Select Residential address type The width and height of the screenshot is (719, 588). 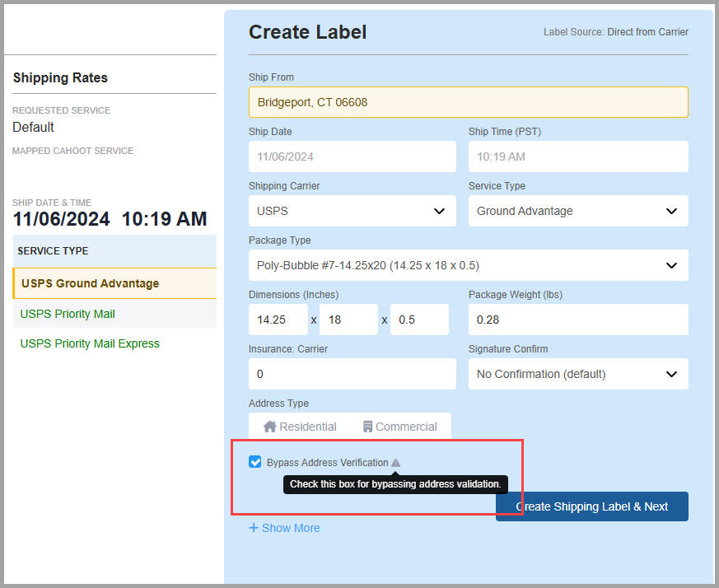300,427
